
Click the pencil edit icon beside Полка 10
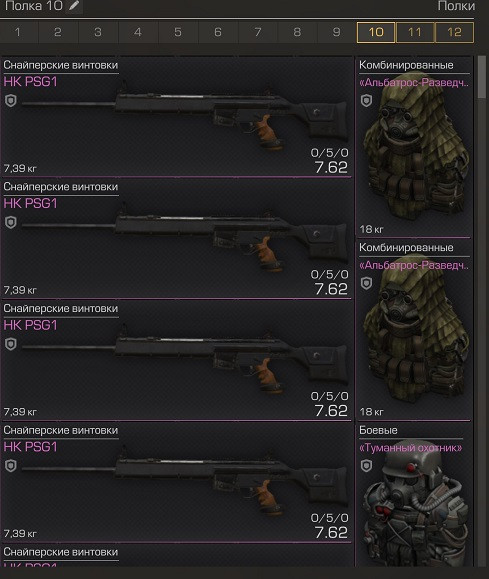(74, 6)
